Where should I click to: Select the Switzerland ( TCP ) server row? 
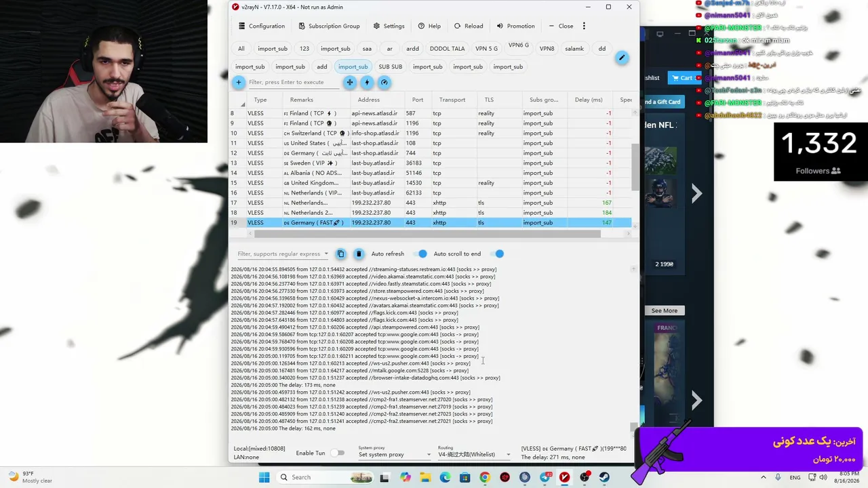[431, 133]
